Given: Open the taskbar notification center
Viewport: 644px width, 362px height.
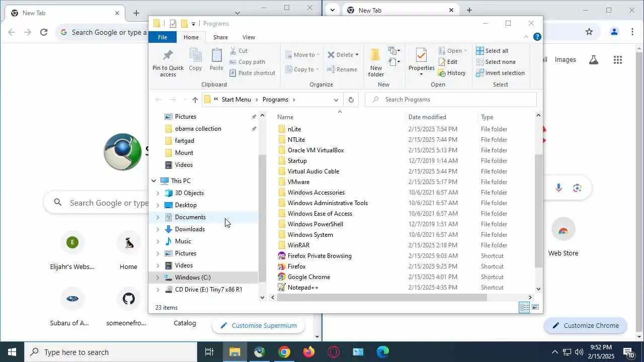Looking at the screenshot, I should 628,352.
